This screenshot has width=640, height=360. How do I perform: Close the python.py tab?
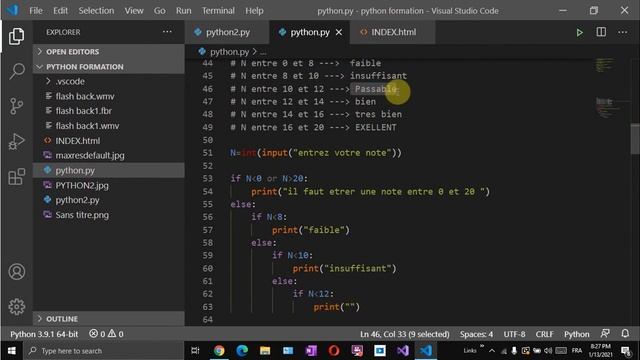339,32
